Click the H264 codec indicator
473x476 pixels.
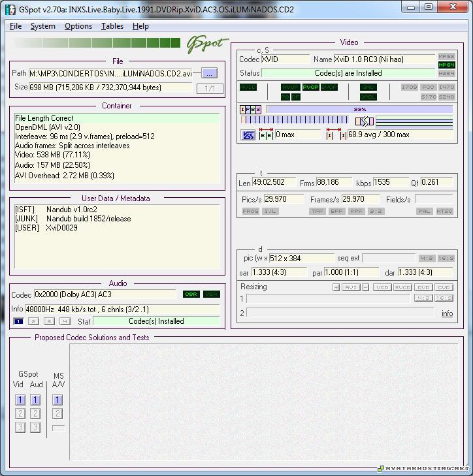(446, 74)
